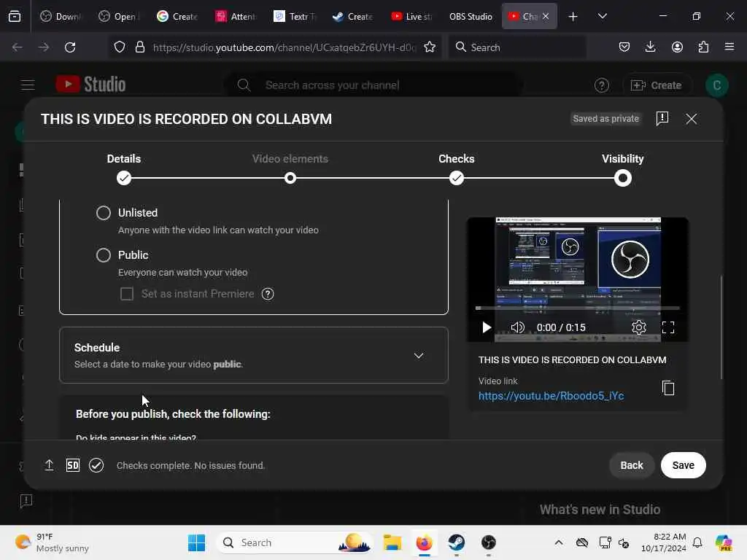Open taskbar clock showing 8:22 AM
This screenshot has height=560, width=747.
663,542
